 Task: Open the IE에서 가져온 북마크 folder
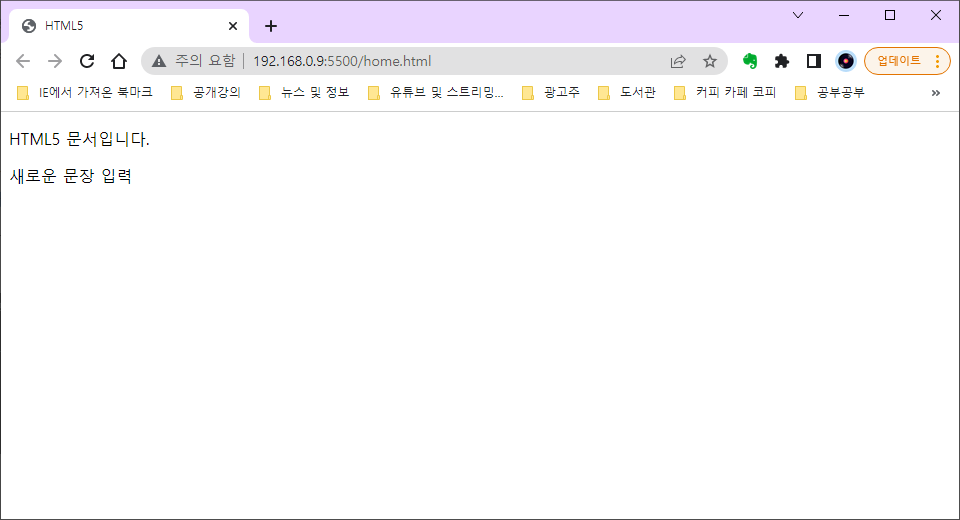point(84,92)
